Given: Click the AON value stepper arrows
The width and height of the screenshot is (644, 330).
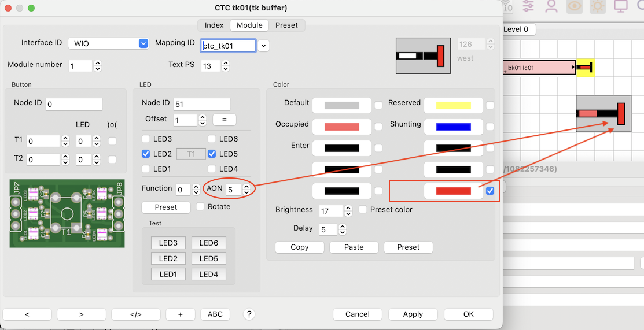Looking at the screenshot, I should (247, 190).
